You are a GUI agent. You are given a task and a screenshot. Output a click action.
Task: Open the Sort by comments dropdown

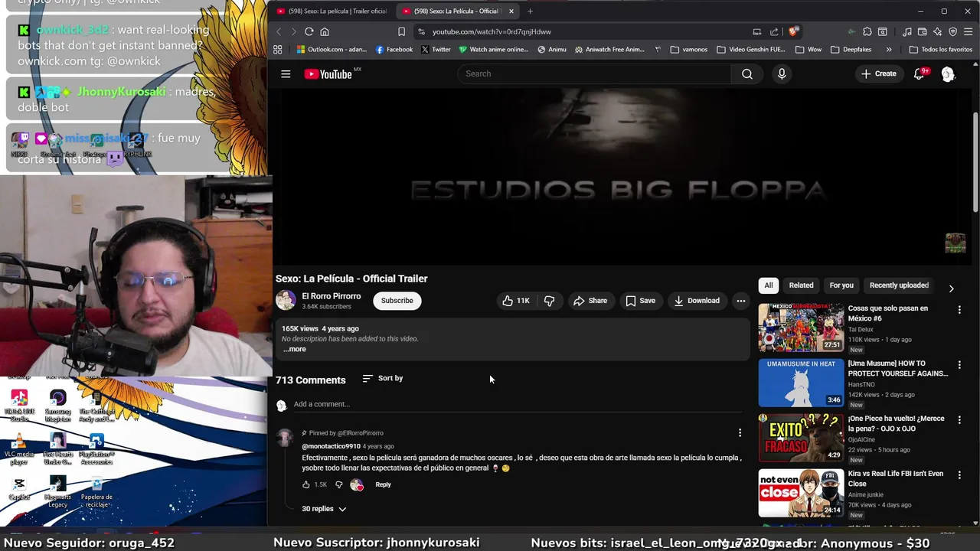coord(382,378)
